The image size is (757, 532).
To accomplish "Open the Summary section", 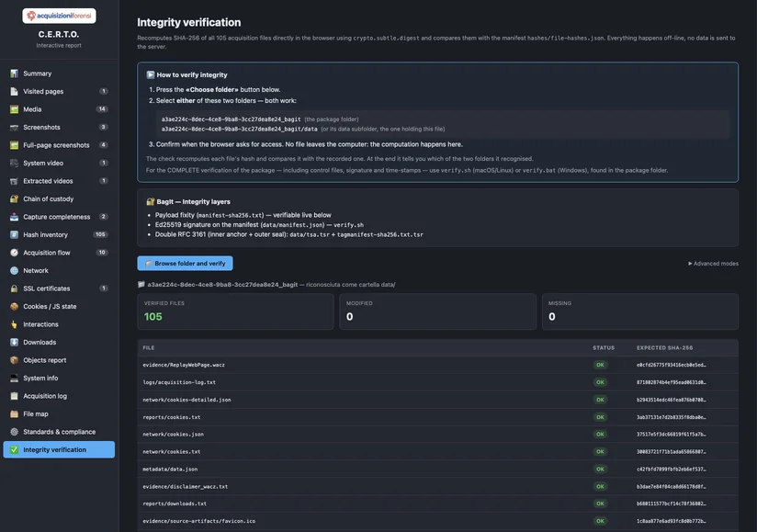I will pyautogui.click(x=59, y=74).
